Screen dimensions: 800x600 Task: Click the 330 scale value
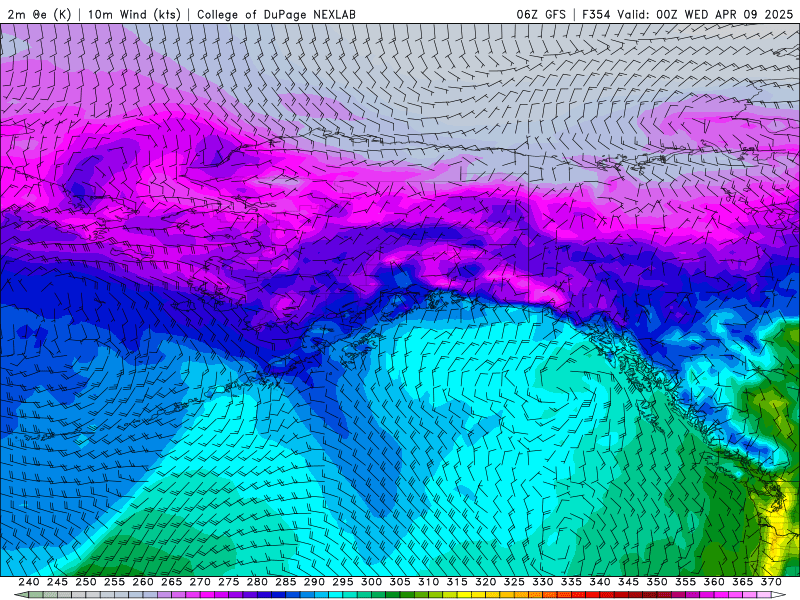543,582
